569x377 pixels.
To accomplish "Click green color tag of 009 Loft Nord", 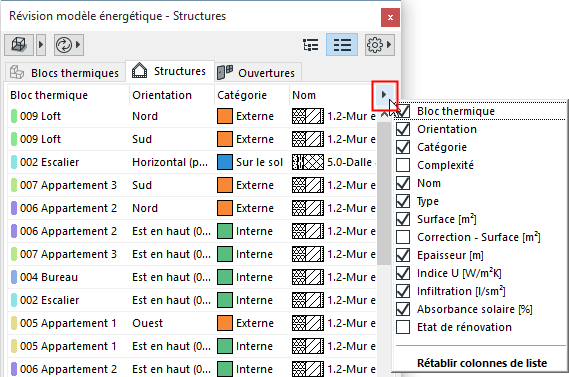I will (x=14, y=116).
